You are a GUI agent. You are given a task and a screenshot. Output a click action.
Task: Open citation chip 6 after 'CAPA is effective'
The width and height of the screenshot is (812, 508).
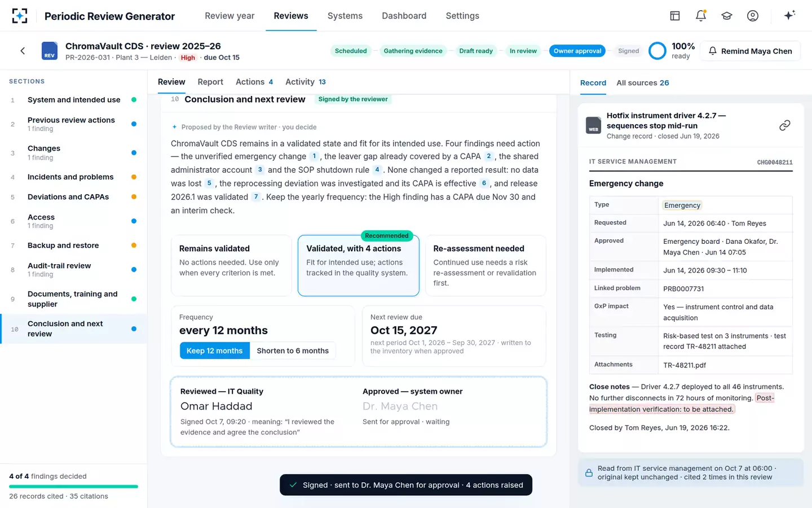pyautogui.click(x=484, y=183)
